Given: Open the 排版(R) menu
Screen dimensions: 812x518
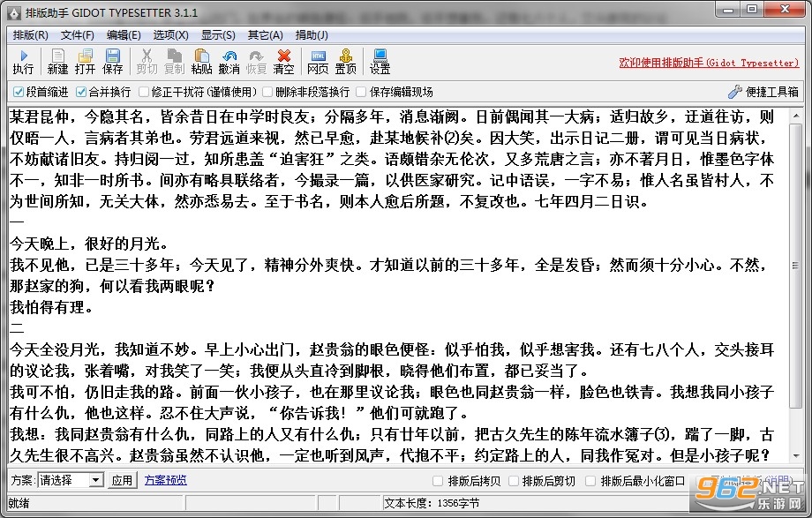Looking at the screenshot, I should [x=30, y=35].
